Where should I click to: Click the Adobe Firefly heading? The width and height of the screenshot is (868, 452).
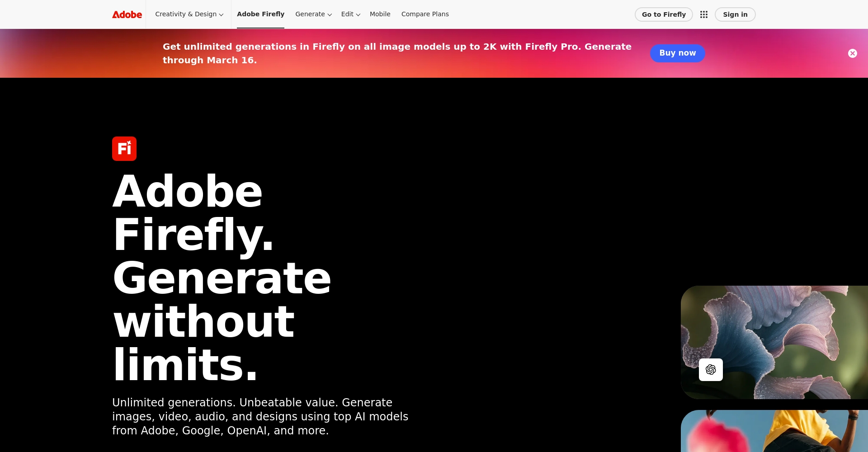coord(222,276)
